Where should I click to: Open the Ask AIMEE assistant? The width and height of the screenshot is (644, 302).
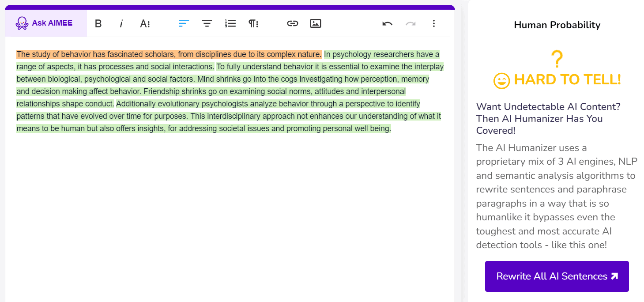pos(46,23)
